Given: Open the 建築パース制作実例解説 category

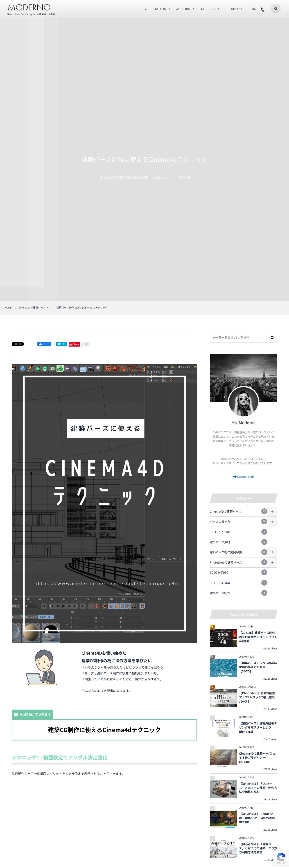Looking at the screenshot, I should point(226,552).
